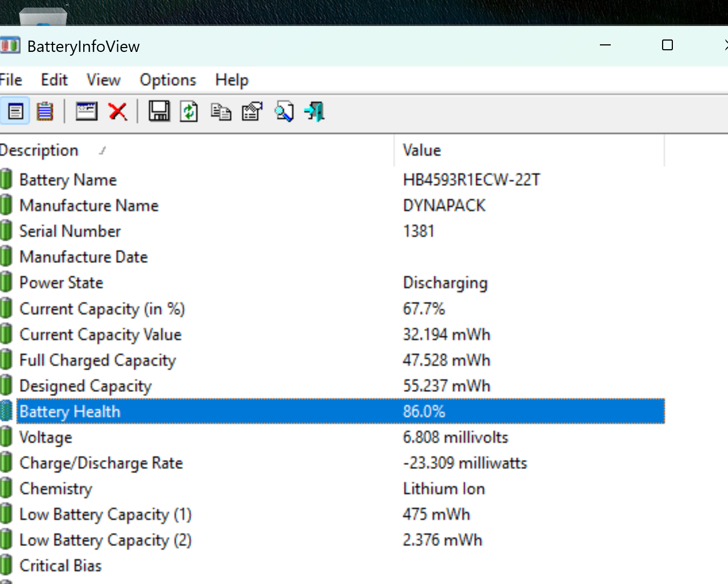Select the "Serial Number" row label

(70, 231)
